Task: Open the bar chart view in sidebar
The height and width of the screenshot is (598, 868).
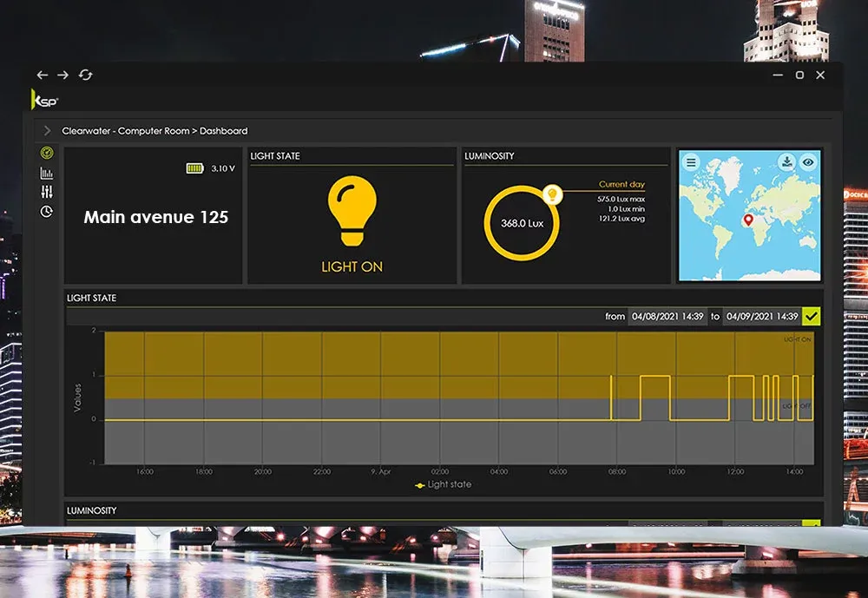Action: click(x=47, y=173)
